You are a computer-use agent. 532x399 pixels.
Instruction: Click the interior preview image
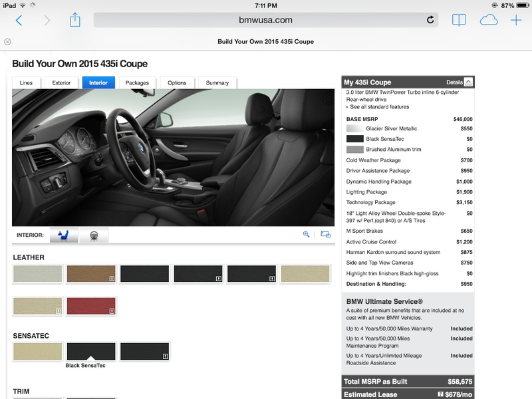click(x=174, y=158)
